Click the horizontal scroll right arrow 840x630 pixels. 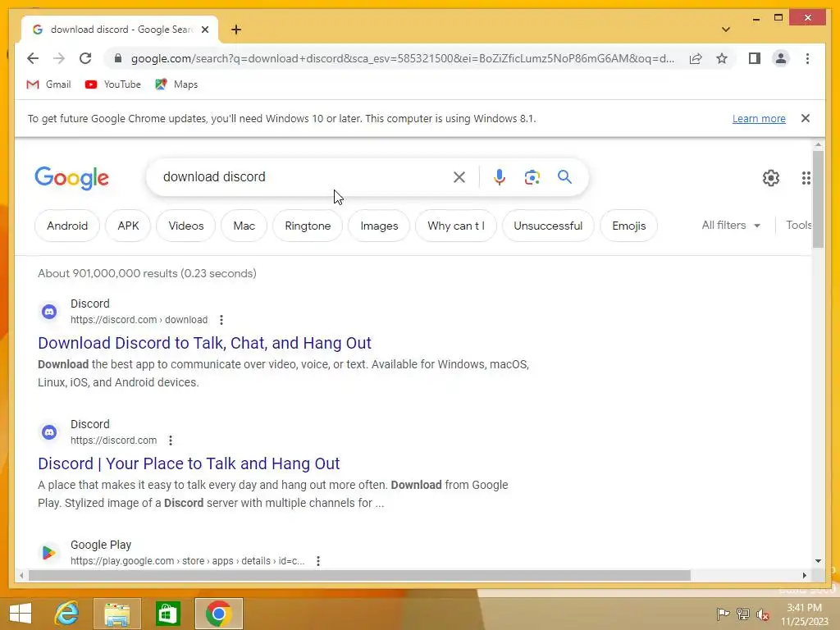tap(804, 575)
